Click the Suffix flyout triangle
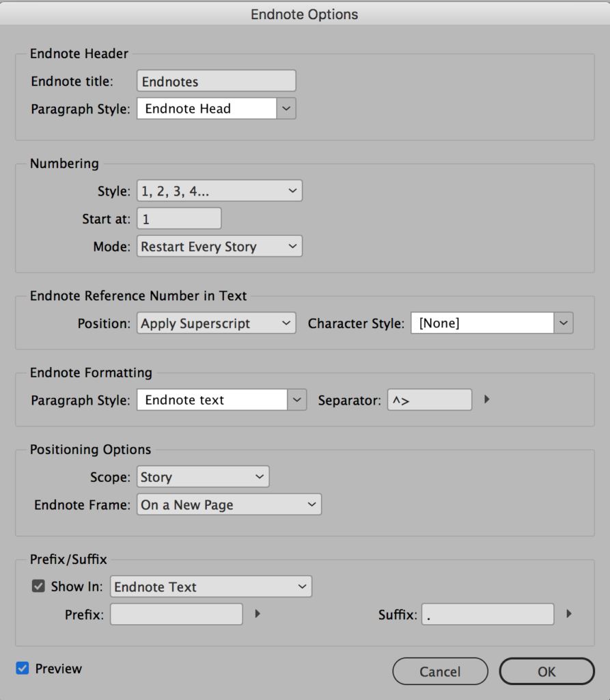This screenshot has width=610, height=700. point(569,614)
